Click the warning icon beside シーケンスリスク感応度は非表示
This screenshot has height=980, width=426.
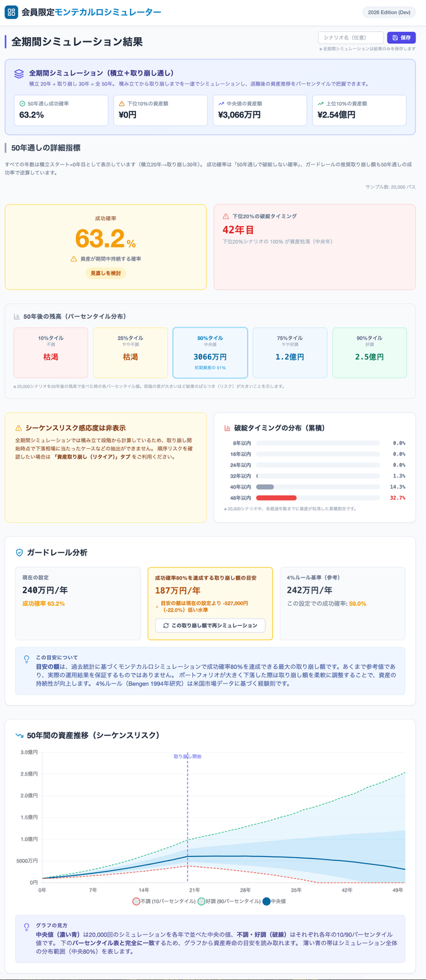click(x=18, y=427)
